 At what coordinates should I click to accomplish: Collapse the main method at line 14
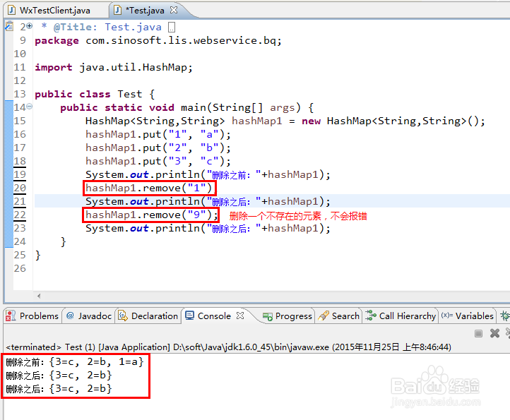[x=30, y=107]
